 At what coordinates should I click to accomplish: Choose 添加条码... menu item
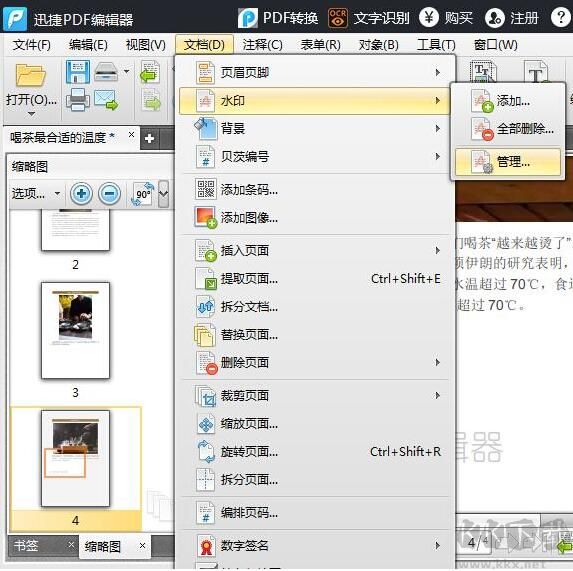click(x=314, y=190)
